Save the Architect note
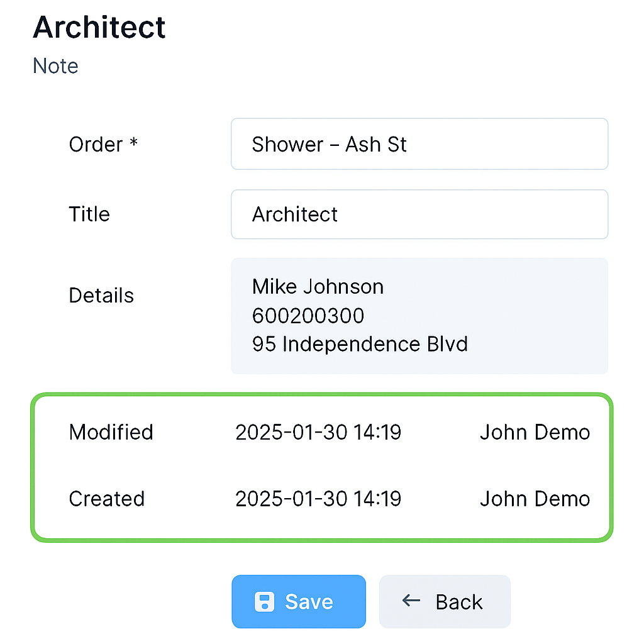The height and width of the screenshot is (644, 644). click(x=299, y=601)
